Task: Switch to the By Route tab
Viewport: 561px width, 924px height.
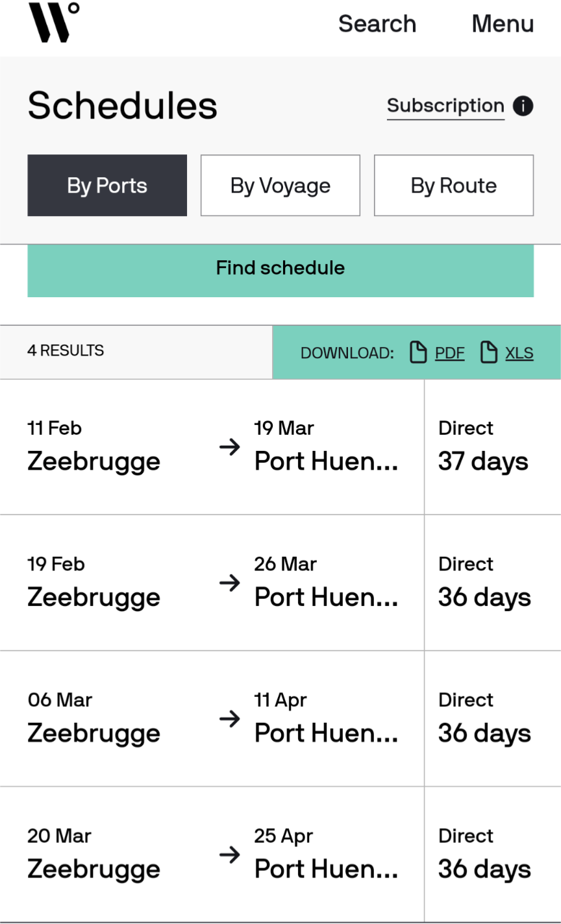Action: tap(454, 186)
